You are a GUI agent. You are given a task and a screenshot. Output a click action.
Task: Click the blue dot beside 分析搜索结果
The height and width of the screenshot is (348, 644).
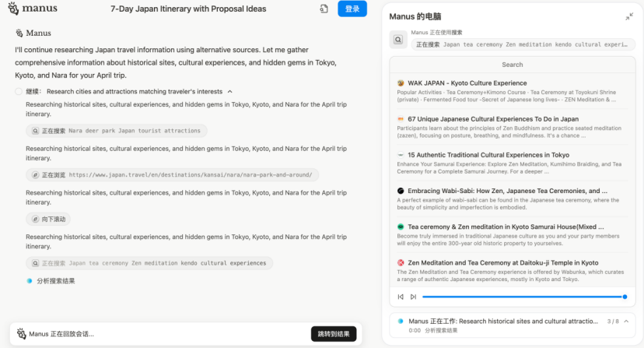tap(29, 281)
